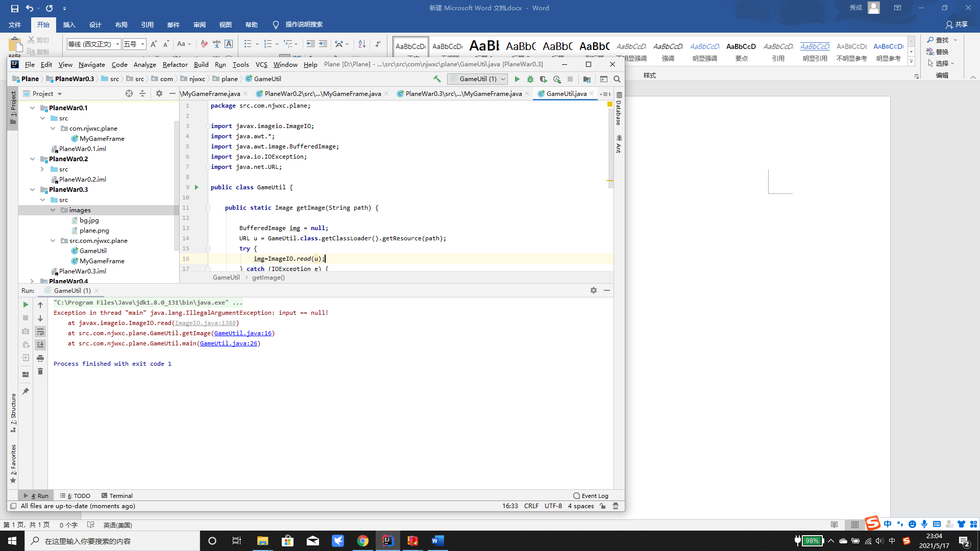The width and height of the screenshot is (980, 551).
Task: Open Word's 插入 ribbon tab
Action: (69, 24)
